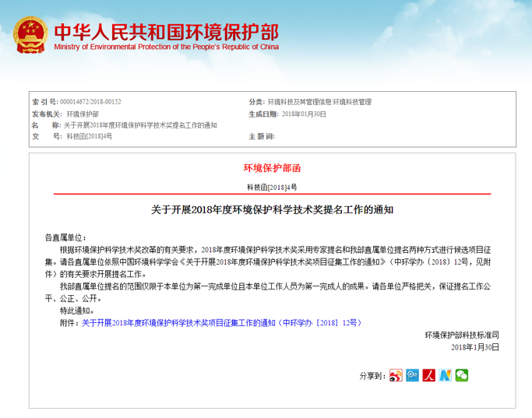The width and height of the screenshot is (532, 418).
Task: Click the 主题词 field label
Action: (x=261, y=136)
